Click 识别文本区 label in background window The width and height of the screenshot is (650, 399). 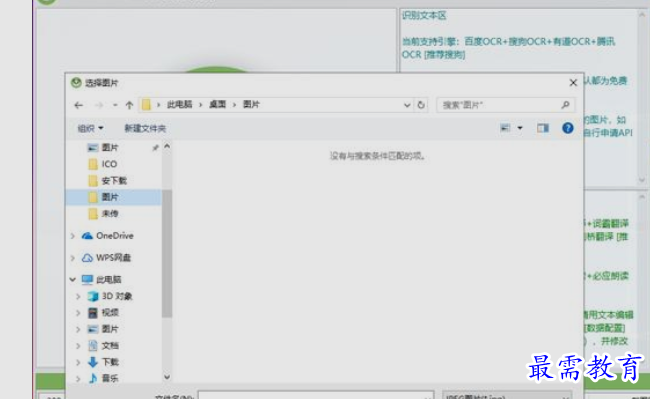tap(424, 16)
